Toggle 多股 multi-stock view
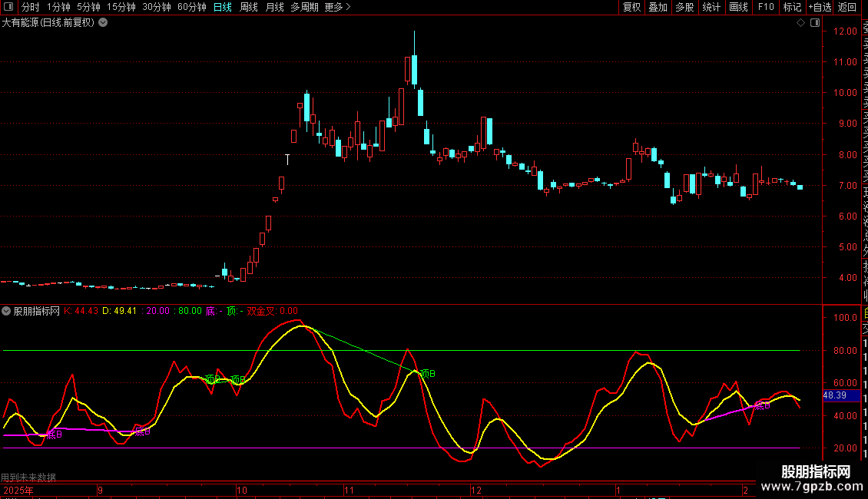 pyautogui.click(x=684, y=8)
